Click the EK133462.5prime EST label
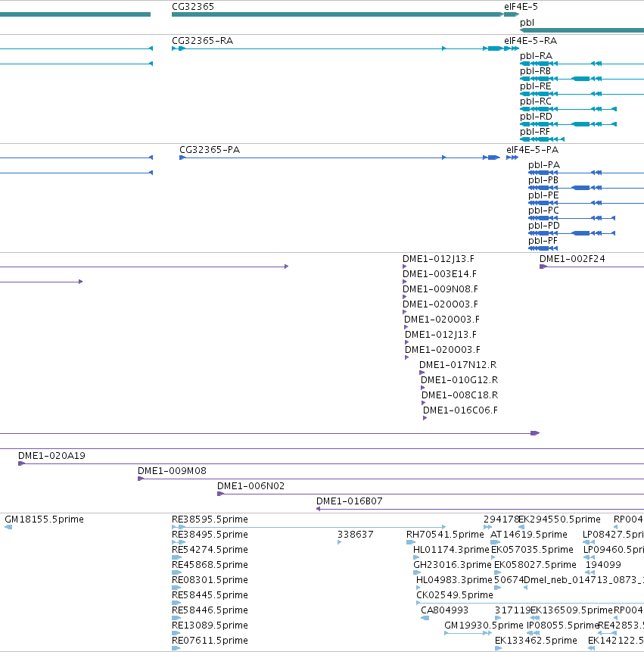The image size is (644, 652). (536, 641)
